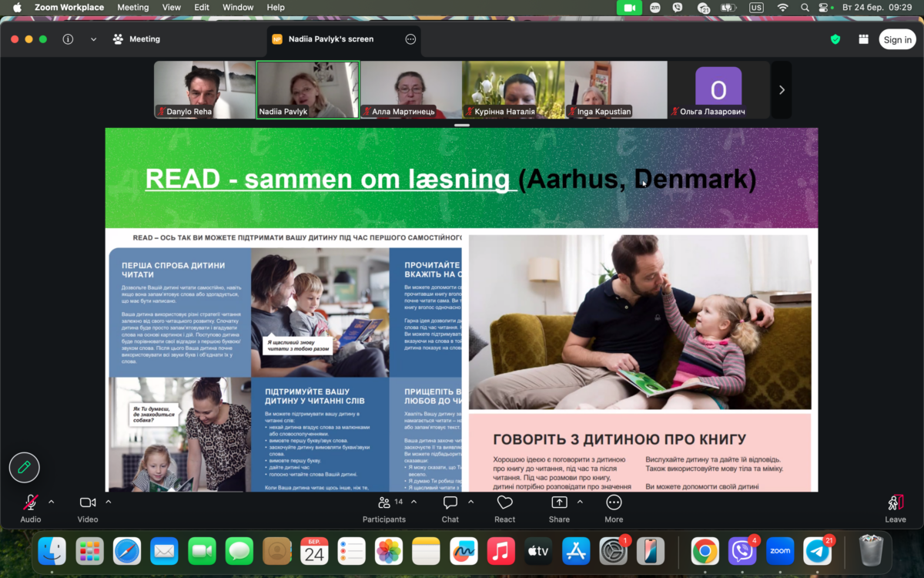The image size is (924, 578).
Task: Open the Meeting menu in menu bar
Action: 132,8
